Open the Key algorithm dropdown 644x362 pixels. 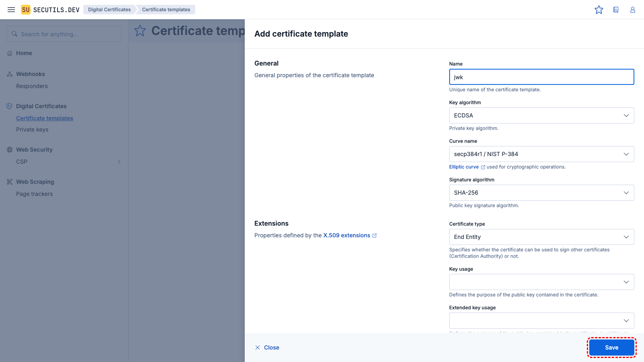541,115
